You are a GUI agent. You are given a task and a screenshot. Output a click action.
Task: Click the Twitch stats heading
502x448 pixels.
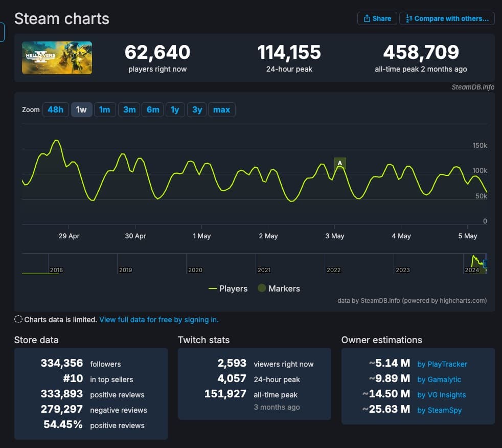point(203,340)
